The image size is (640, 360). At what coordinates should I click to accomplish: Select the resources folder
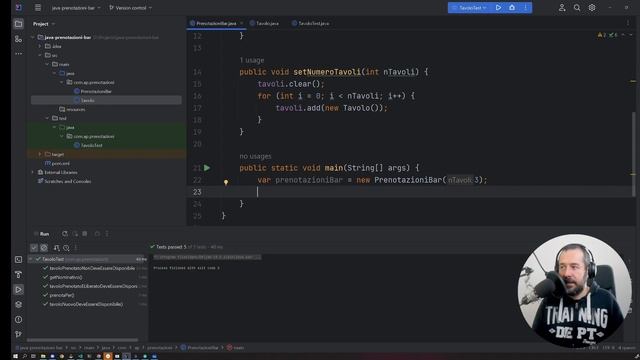tap(76, 109)
